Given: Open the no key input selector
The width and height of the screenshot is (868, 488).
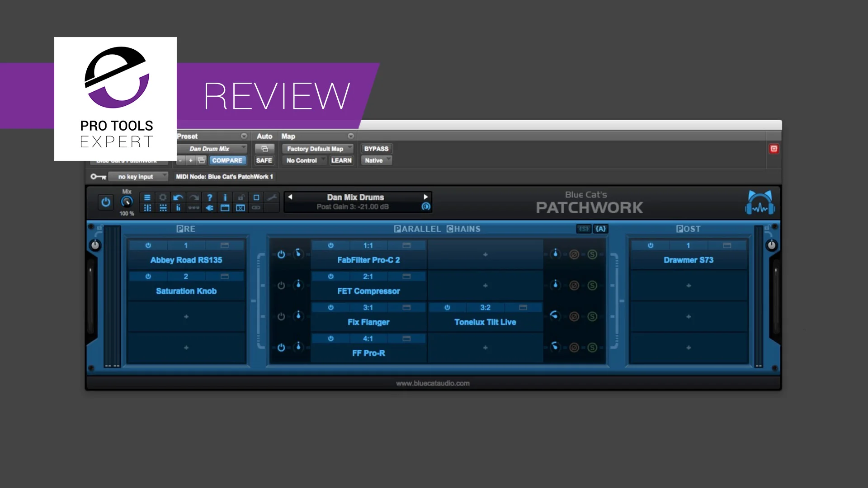Looking at the screenshot, I should click(x=138, y=177).
